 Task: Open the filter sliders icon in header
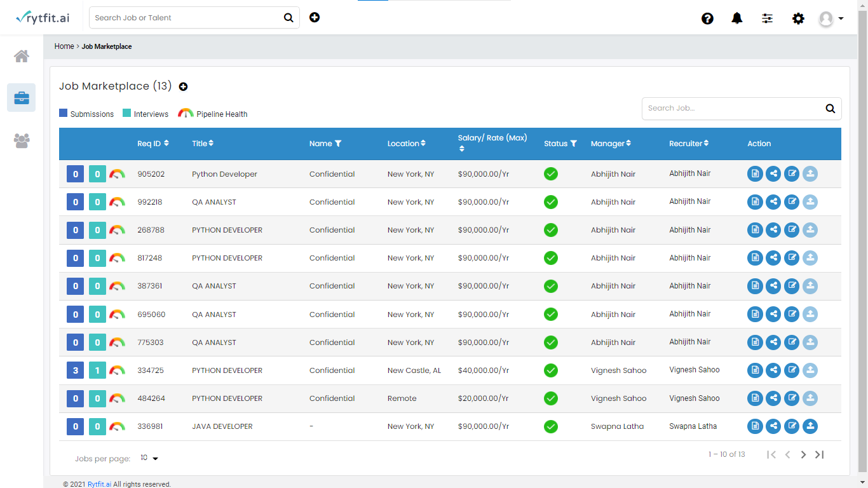[768, 18]
